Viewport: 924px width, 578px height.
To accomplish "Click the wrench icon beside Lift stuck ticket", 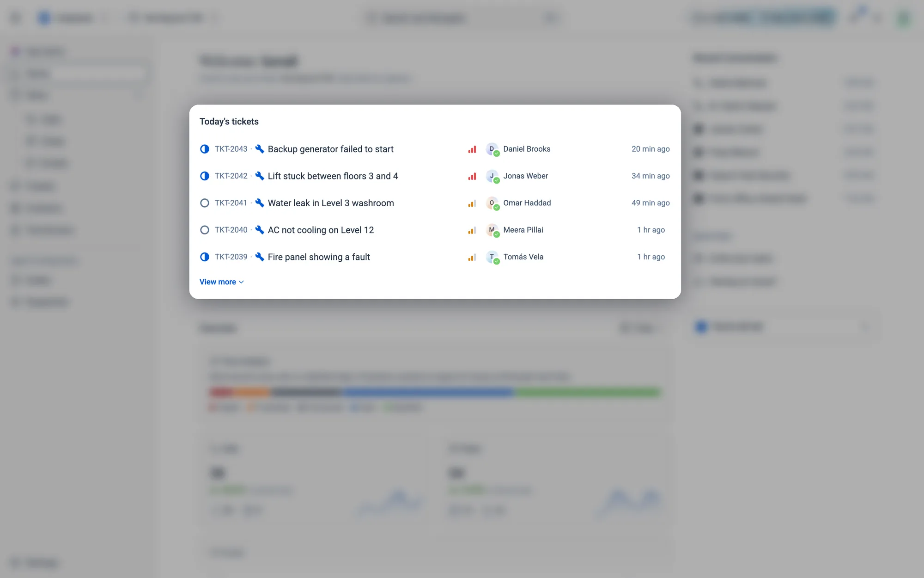I will (x=260, y=176).
